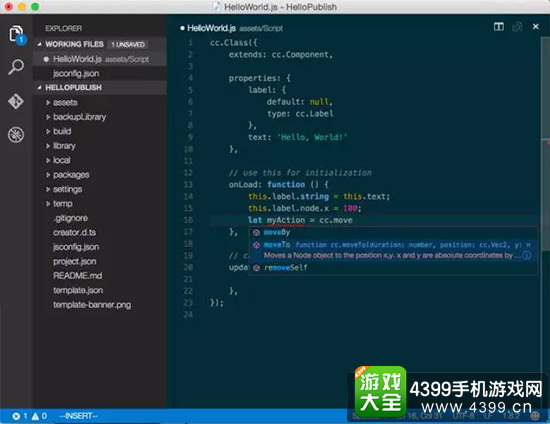Click the warning count icon in status bar
This screenshot has width=550, height=424.
pos(35,416)
